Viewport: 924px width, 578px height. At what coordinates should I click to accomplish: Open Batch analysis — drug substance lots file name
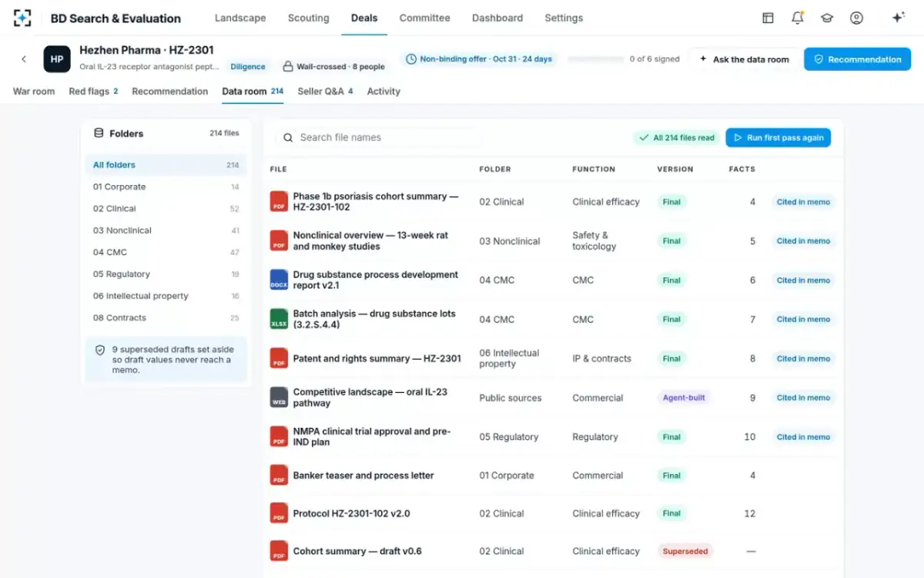(374, 319)
